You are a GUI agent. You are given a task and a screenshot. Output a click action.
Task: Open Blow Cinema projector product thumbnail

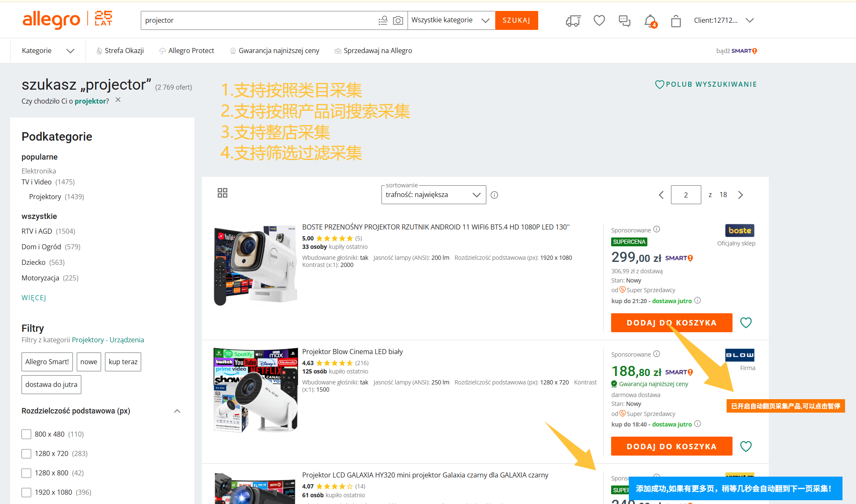255,389
